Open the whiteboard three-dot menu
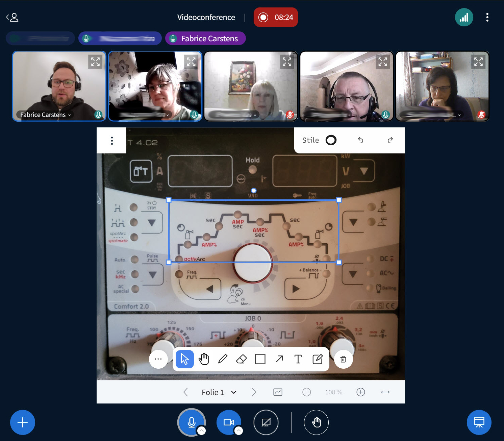Viewport: 504px width, 441px height. (112, 141)
